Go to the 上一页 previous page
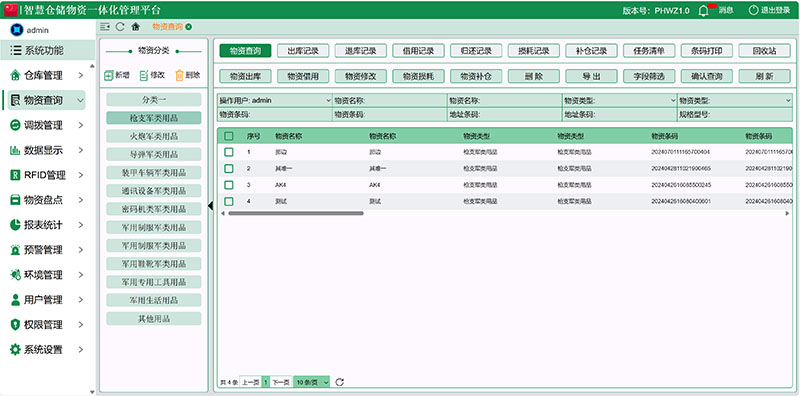 tap(251, 382)
